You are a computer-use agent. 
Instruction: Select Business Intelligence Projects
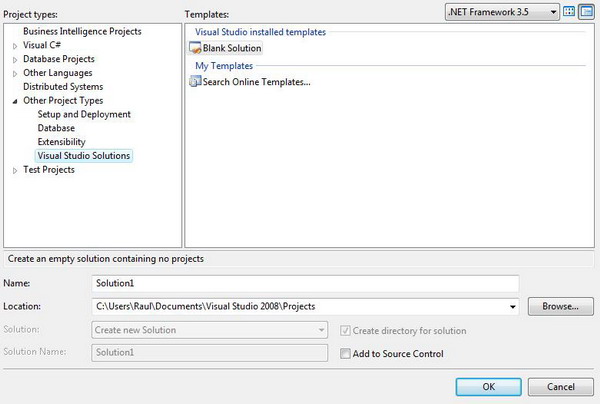tap(82, 31)
